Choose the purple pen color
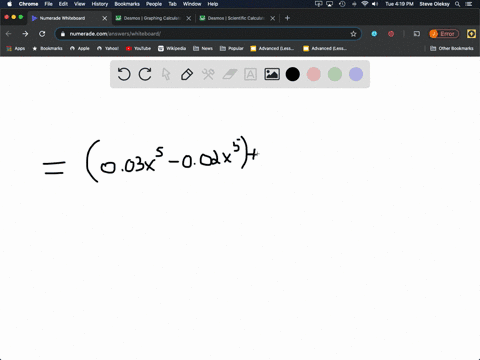The image size is (480, 360). click(x=356, y=74)
